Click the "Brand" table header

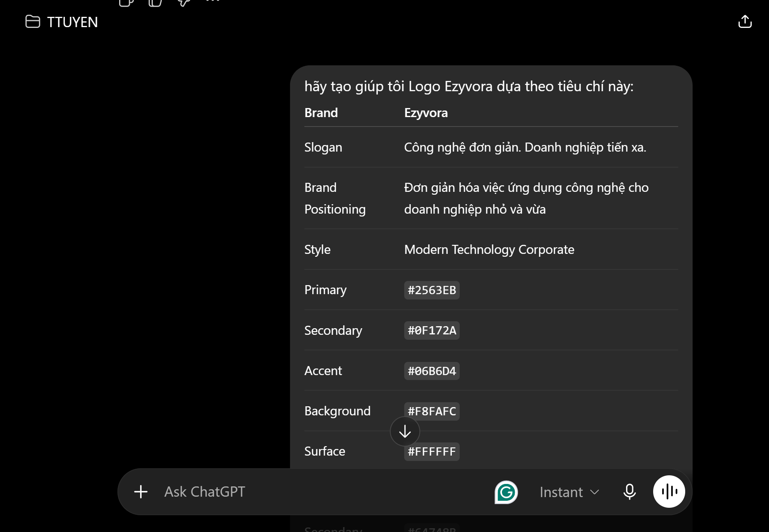pyautogui.click(x=321, y=113)
